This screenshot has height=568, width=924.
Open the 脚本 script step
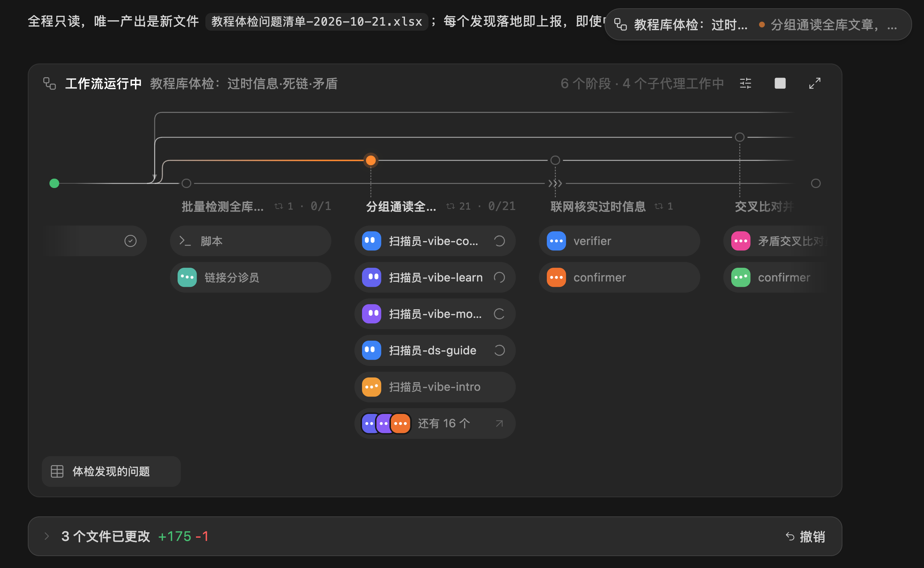tap(250, 241)
